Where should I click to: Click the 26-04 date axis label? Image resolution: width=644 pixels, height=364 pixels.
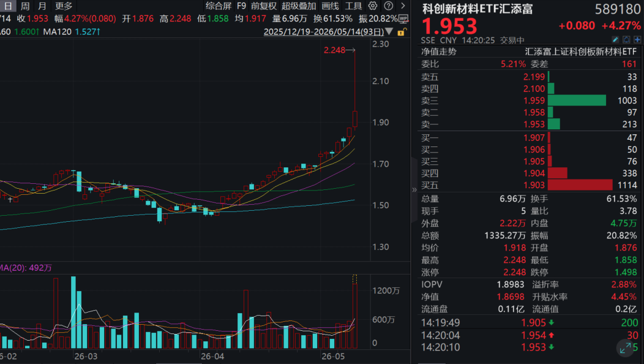point(212,356)
